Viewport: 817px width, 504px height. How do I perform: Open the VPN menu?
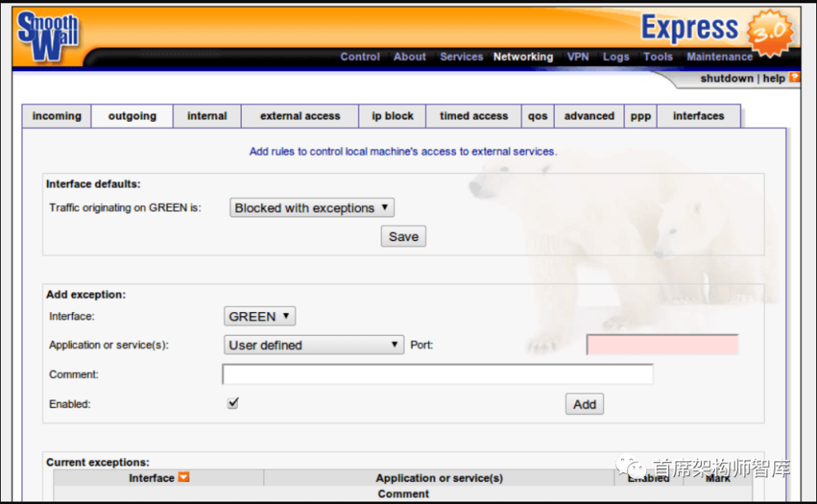click(x=578, y=57)
